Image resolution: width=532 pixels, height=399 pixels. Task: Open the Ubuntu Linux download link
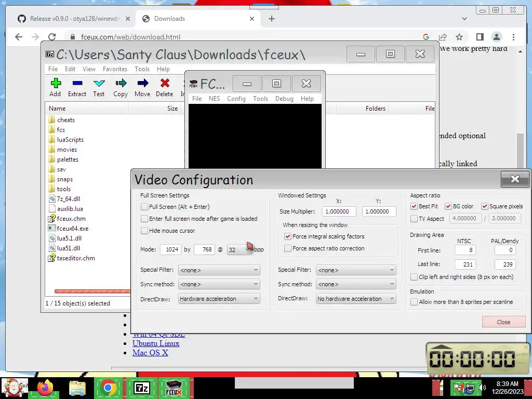156,343
